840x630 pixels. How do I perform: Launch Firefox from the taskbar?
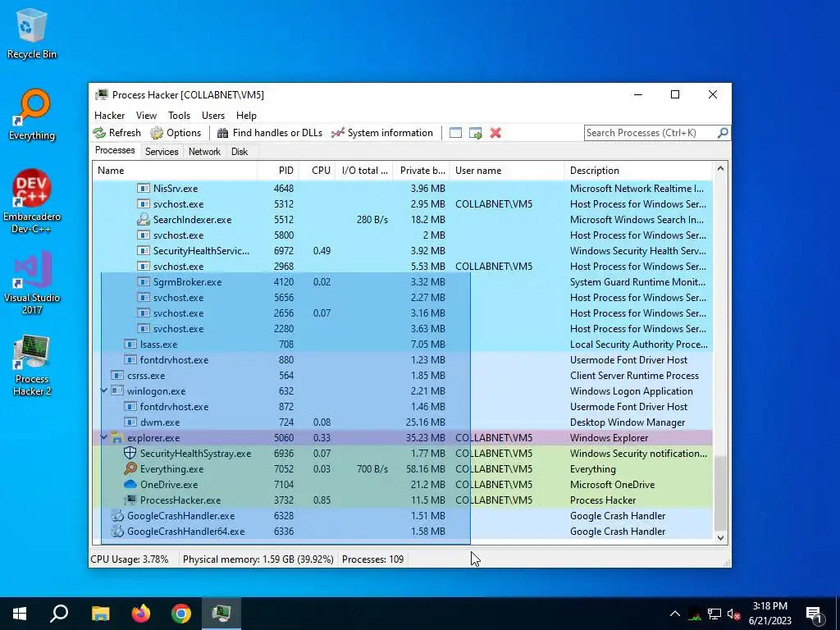coord(141,614)
